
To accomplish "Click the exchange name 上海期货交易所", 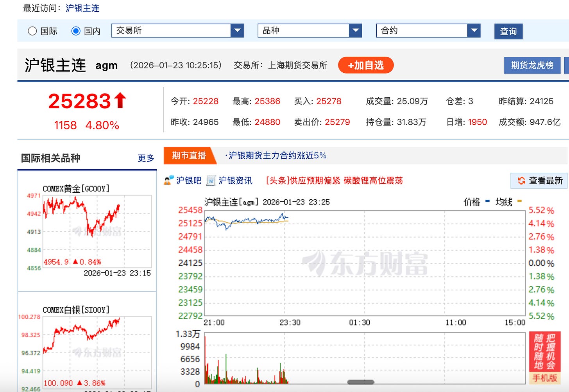I will (x=298, y=65).
